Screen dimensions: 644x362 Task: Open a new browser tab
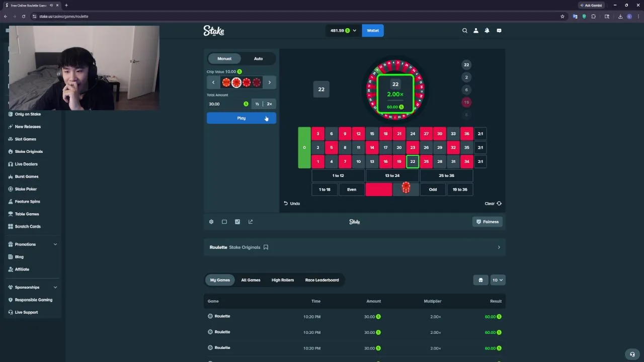tap(66, 5)
